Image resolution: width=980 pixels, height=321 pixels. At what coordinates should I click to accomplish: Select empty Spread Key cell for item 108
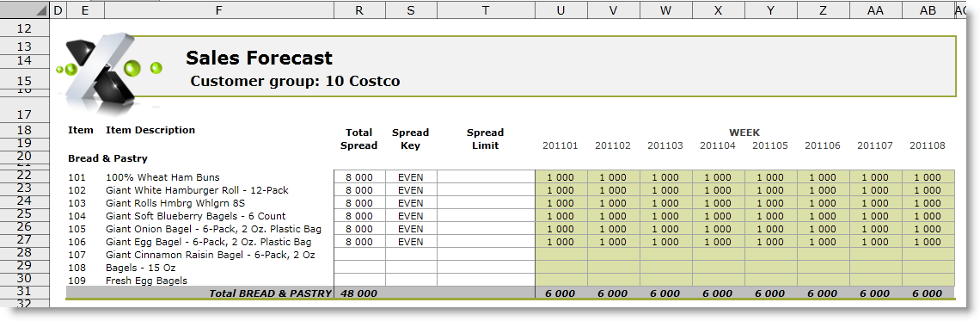411,267
